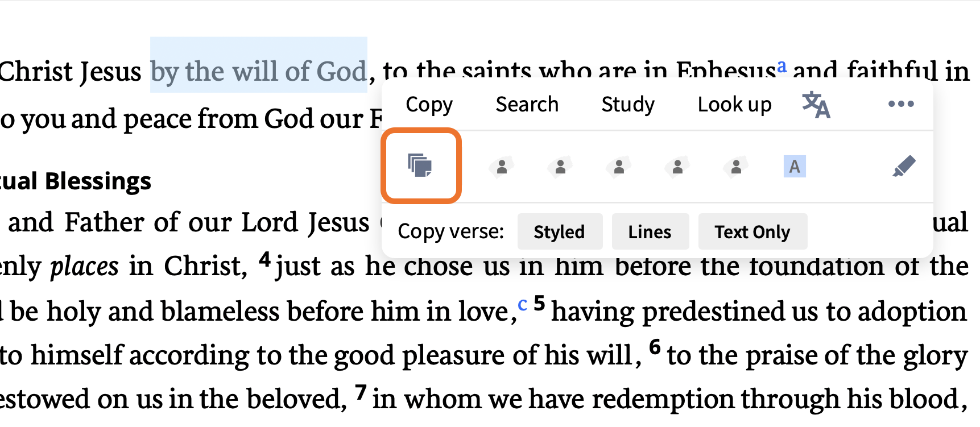Copy verse using the Lines button
Image resolution: width=980 pixels, height=427 pixels.
pyautogui.click(x=650, y=231)
